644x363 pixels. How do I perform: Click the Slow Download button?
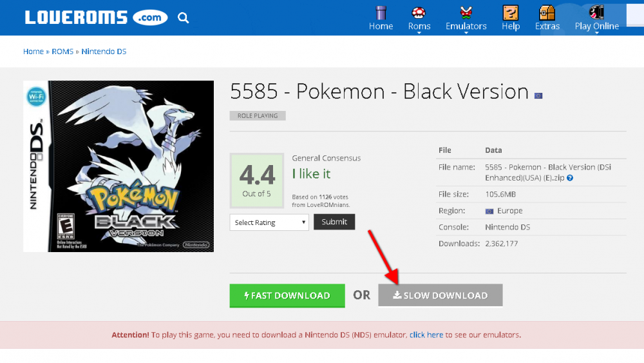(x=440, y=295)
